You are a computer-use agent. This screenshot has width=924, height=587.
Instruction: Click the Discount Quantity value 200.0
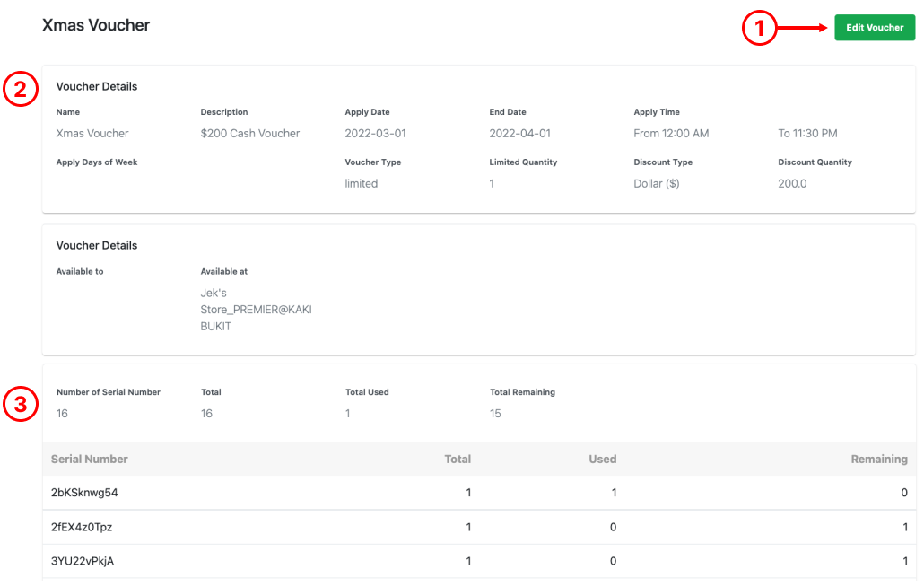(x=792, y=183)
